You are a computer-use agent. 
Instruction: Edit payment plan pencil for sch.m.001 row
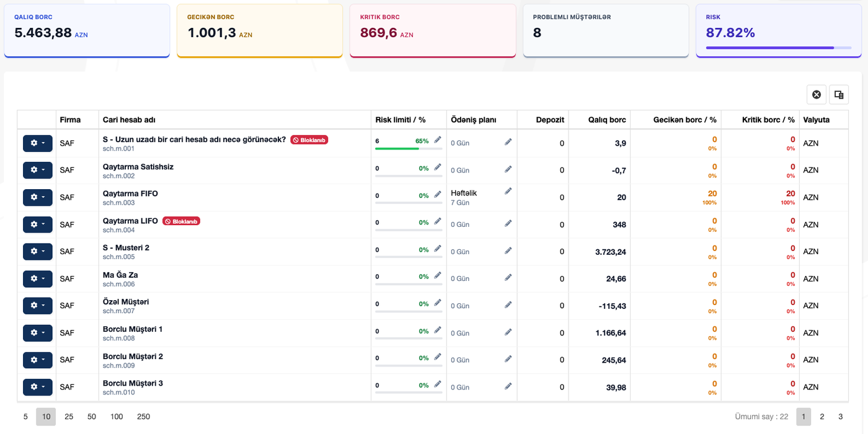coord(508,142)
